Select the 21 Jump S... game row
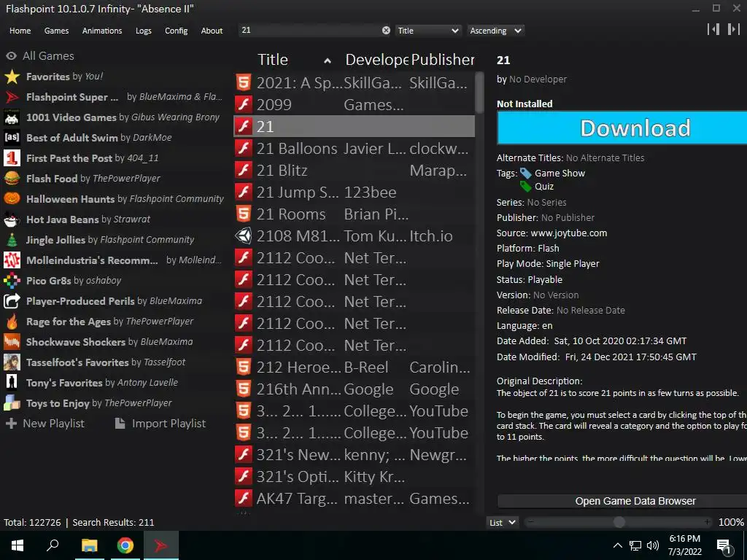 click(x=354, y=192)
